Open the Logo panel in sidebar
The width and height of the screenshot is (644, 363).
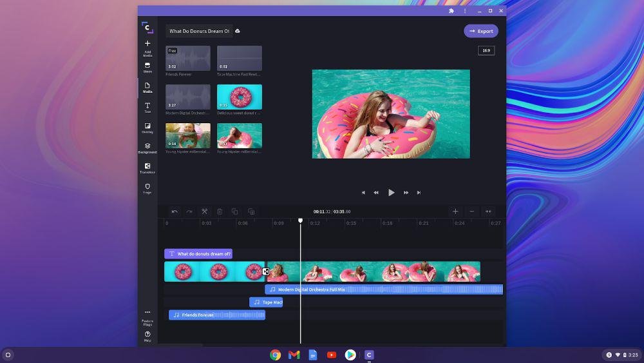tap(147, 188)
